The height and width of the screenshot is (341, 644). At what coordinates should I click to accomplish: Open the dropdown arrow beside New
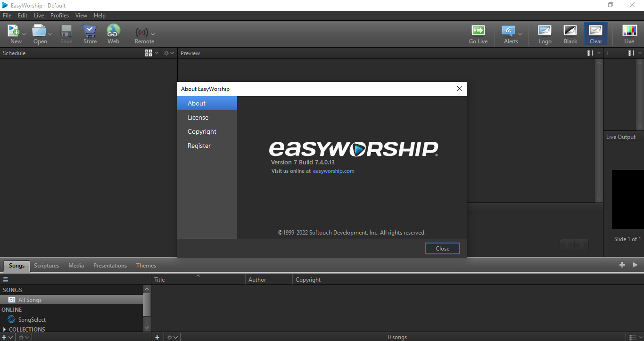click(24, 34)
